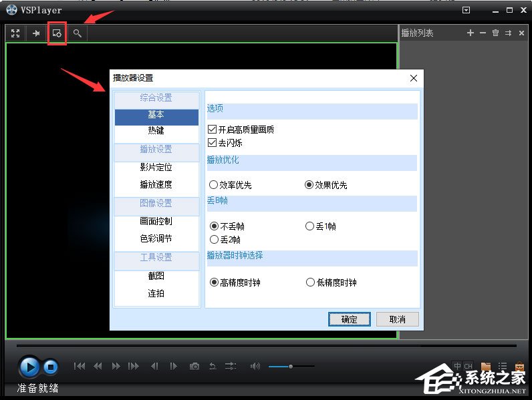Click the fullscreen icon in toolbar
Viewport: 532px width, 400px height.
[15, 33]
